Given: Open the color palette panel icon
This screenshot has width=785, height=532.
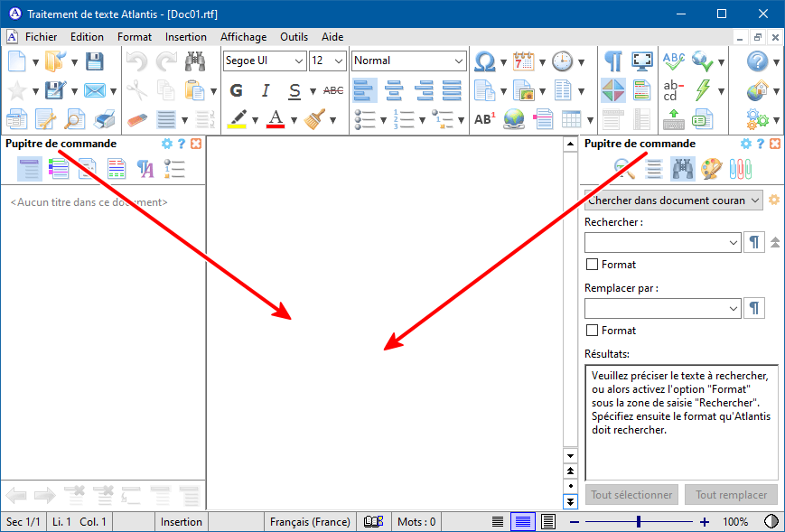Looking at the screenshot, I should tap(712, 169).
